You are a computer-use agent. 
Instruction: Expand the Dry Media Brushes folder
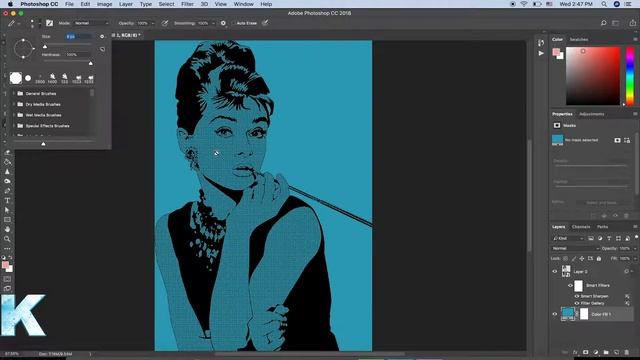coord(14,104)
